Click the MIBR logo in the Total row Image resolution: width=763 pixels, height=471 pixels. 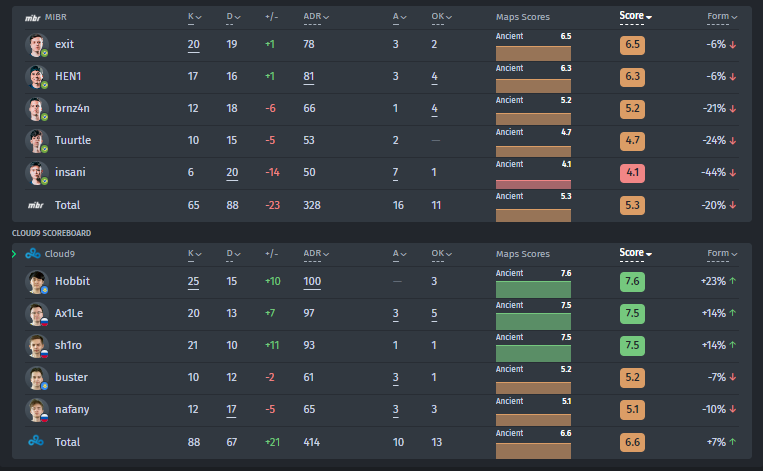tap(36, 205)
